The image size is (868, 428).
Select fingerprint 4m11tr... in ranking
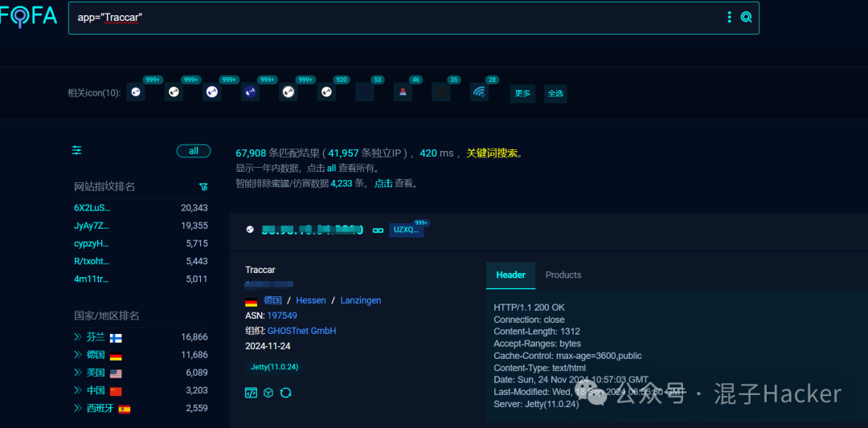pos(92,279)
